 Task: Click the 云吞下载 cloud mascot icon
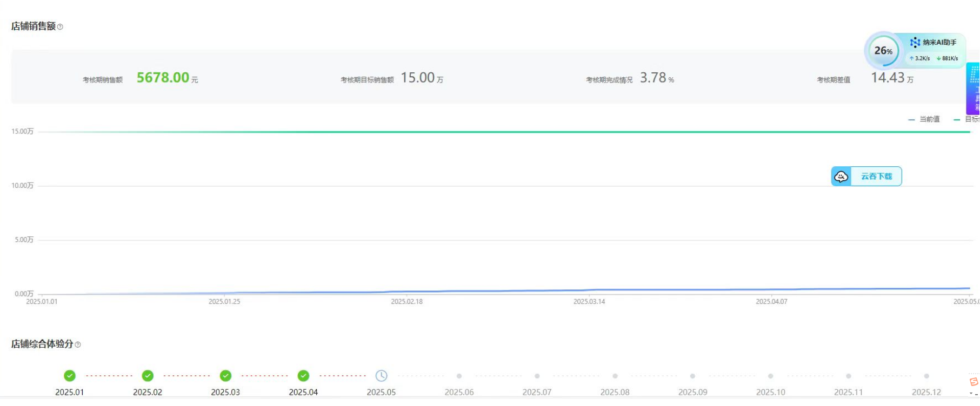tap(841, 177)
